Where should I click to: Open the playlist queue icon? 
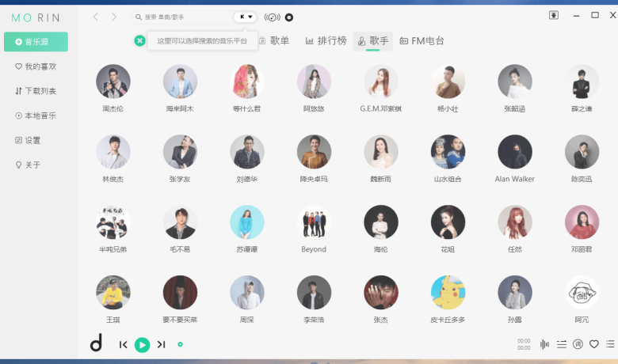610,344
